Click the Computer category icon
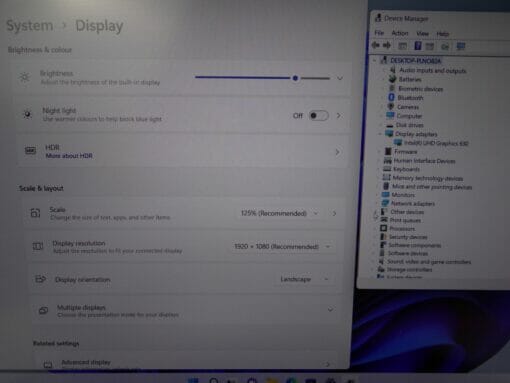This screenshot has height=383, width=510. point(390,116)
